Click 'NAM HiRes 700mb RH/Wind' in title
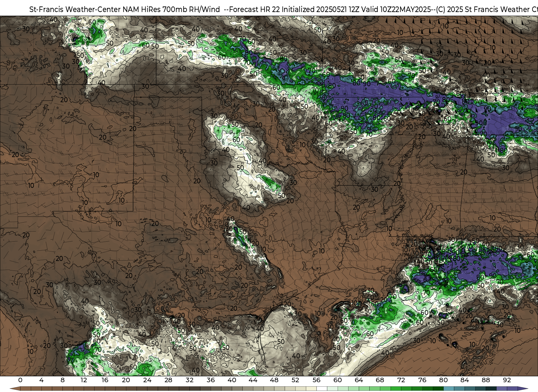 tap(171, 10)
